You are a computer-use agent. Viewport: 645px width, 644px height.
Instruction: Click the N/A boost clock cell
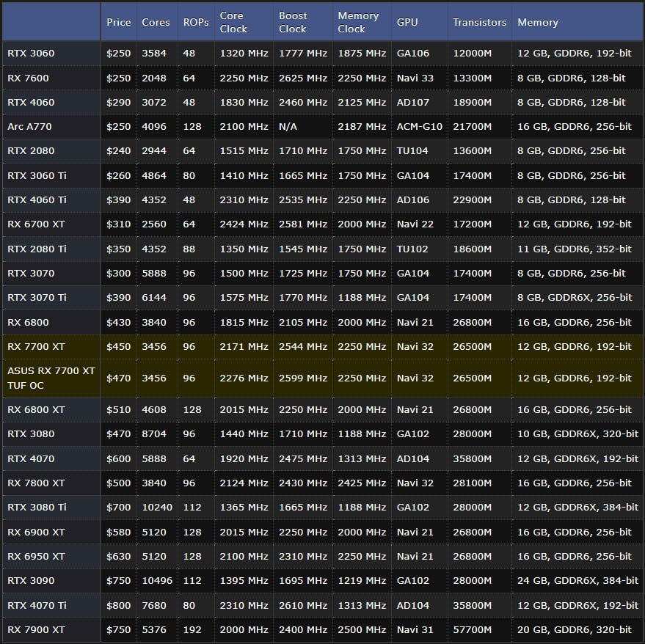[x=288, y=127]
